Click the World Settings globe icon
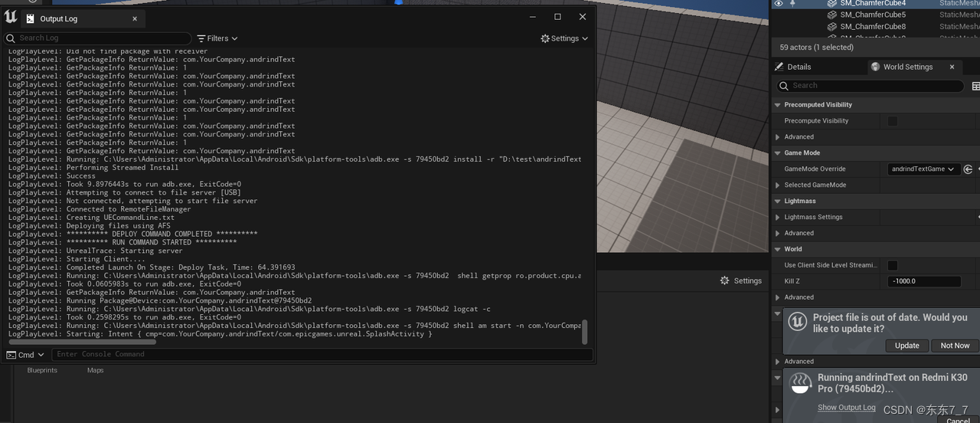Screen dimensions: 980x423 pyautogui.click(x=875, y=67)
